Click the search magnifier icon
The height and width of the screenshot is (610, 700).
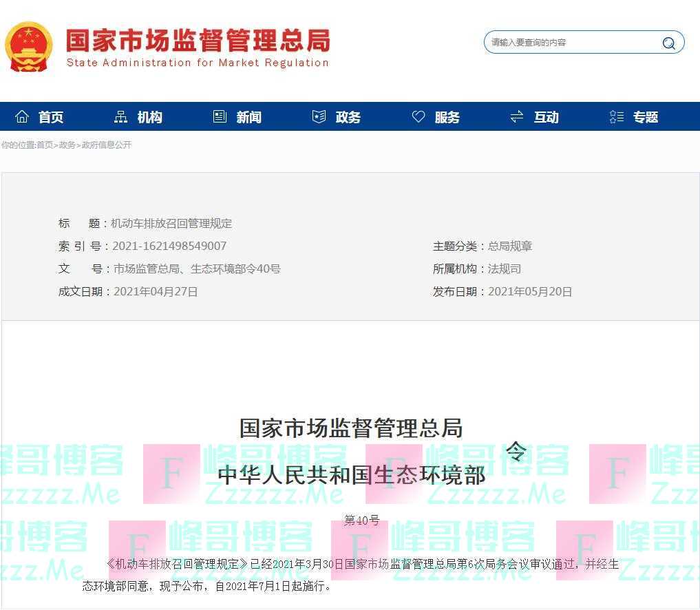point(668,43)
